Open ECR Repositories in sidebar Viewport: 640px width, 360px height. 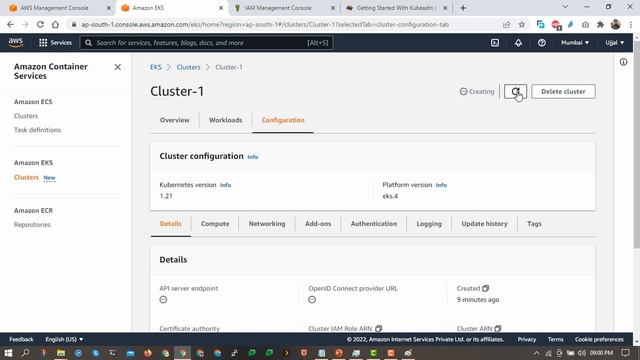32,224
